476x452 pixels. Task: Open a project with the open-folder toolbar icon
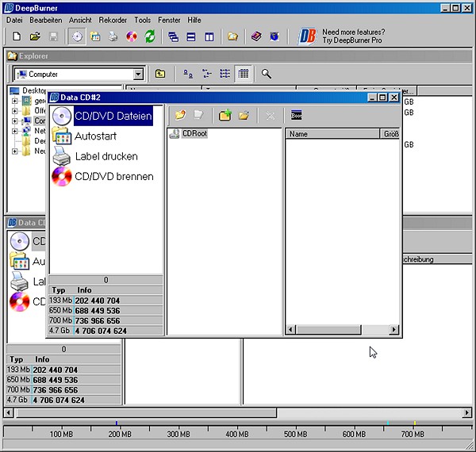click(35, 36)
